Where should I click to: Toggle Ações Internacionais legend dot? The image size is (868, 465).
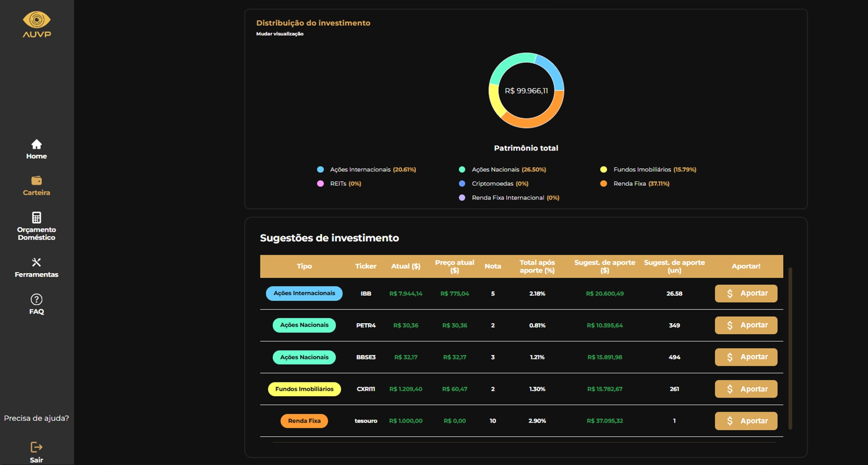(x=321, y=169)
